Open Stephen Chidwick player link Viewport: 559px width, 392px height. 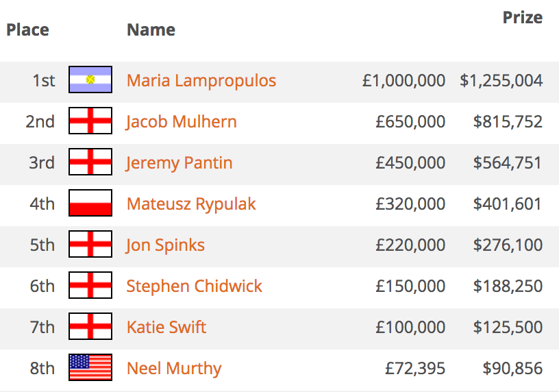(195, 286)
